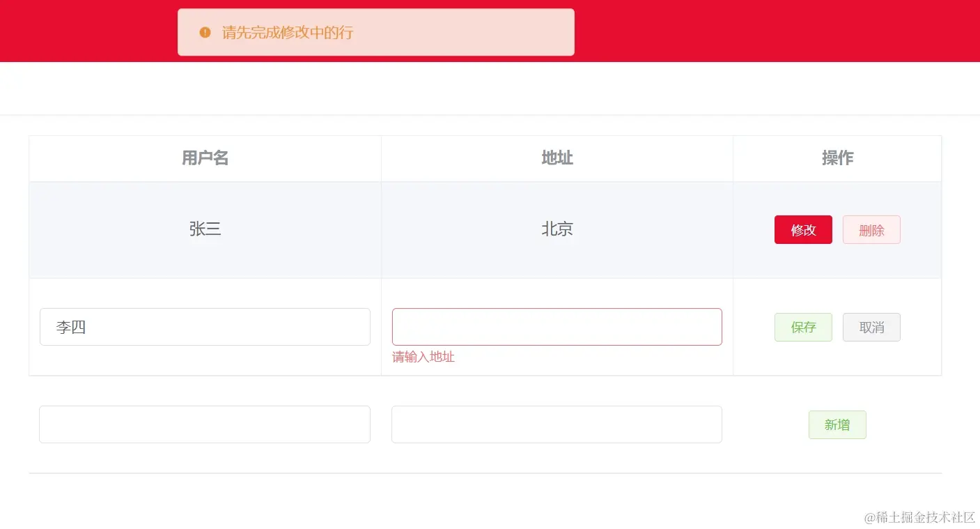This screenshot has height=529, width=980.
Task: Click the red 修改 button for 张三
Action: [803, 230]
